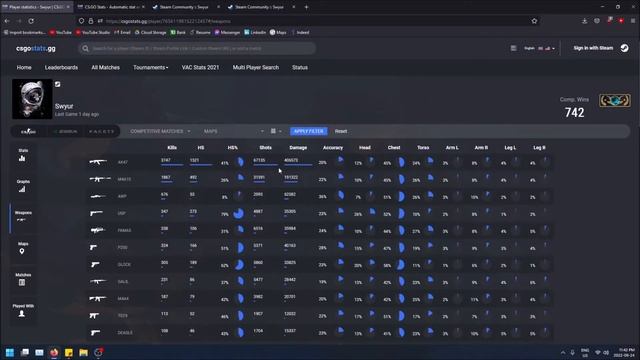Viewport: 640px width, 360px height.
Task: Sort by the Kills column header
Action: click(172, 148)
